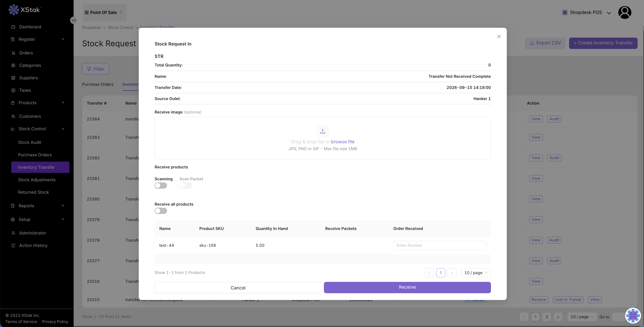Open the dialog's 10 / page dropdown
The image size is (644, 327).
click(476, 273)
